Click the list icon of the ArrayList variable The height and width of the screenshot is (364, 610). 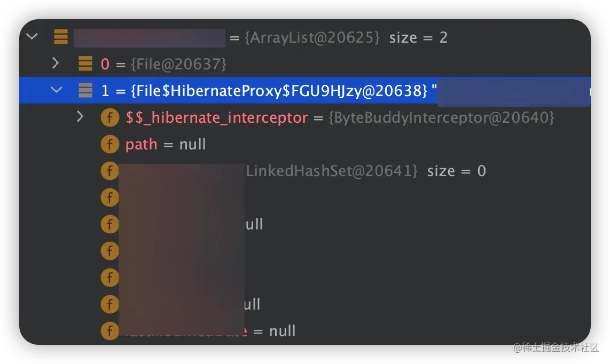[x=61, y=37]
